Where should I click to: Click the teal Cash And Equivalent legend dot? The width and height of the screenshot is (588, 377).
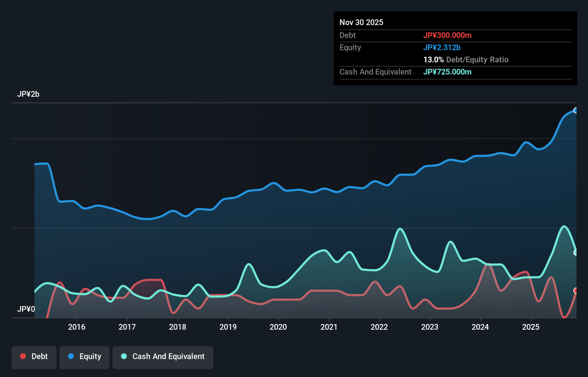point(124,356)
